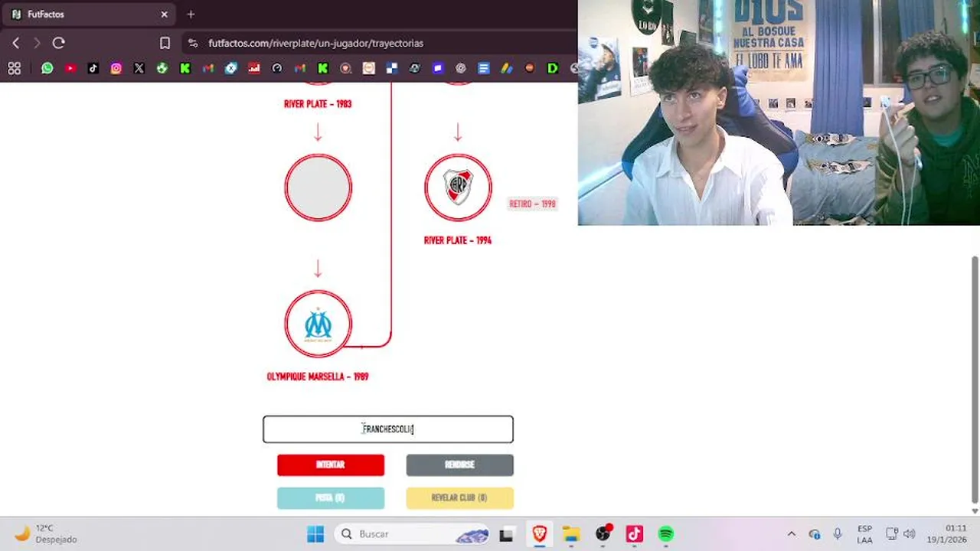
Task: Open the ESP LAA language switcher
Action: pyautogui.click(x=864, y=534)
